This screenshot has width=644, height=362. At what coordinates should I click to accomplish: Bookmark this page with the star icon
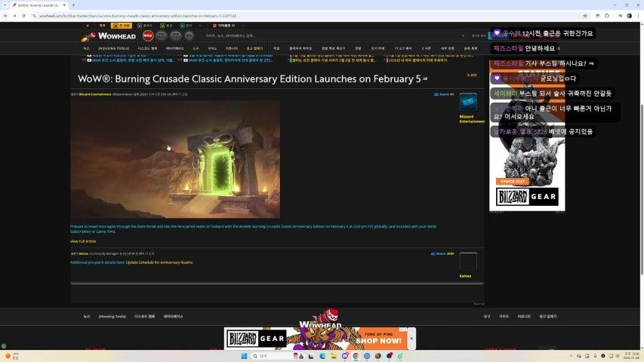coord(585,16)
